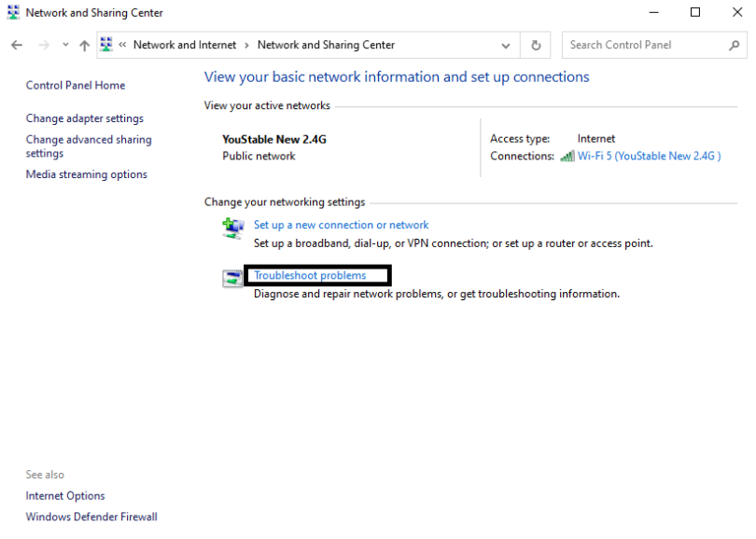Open Media streaming options
The image size is (756, 539).
[x=86, y=174]
